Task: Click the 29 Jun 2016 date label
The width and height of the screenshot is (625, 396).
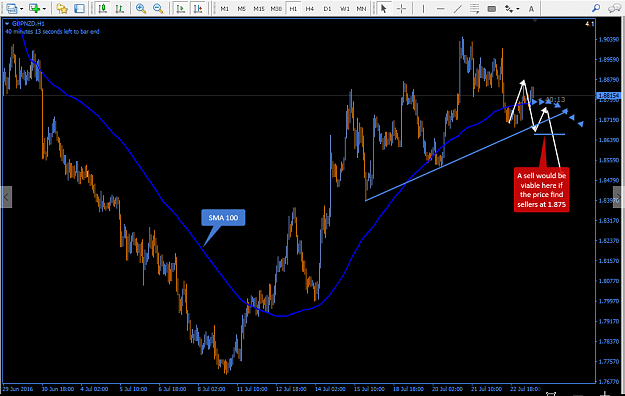Action: [18, 389]
